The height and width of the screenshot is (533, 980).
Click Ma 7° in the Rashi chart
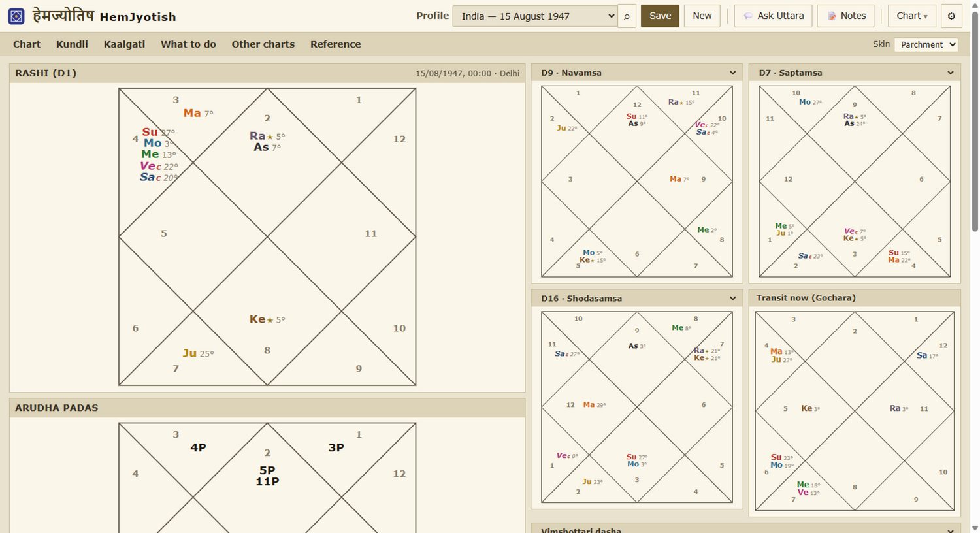[198, 113]
